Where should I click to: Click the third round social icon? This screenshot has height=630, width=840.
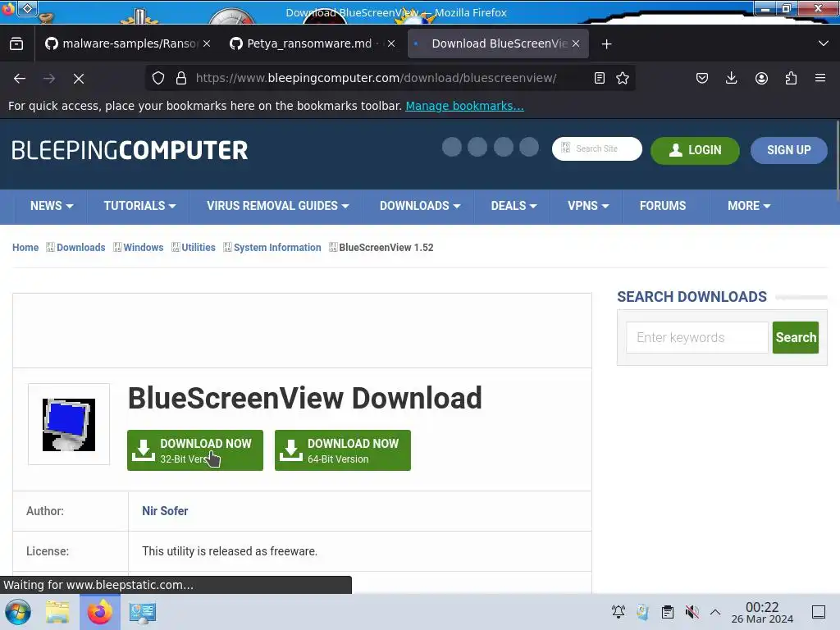[504, 147]
